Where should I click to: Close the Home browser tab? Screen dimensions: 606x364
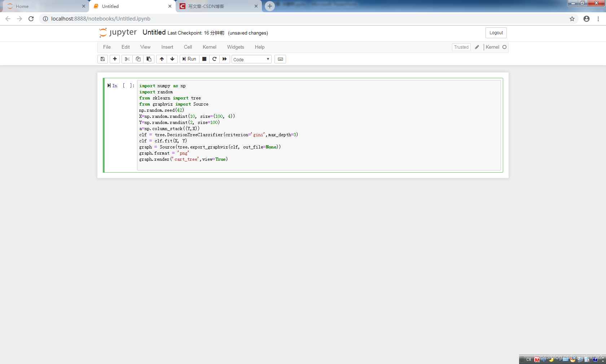84,6
